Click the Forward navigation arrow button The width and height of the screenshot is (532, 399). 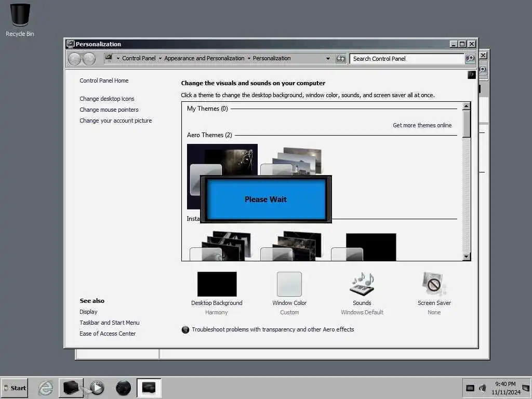89,59
